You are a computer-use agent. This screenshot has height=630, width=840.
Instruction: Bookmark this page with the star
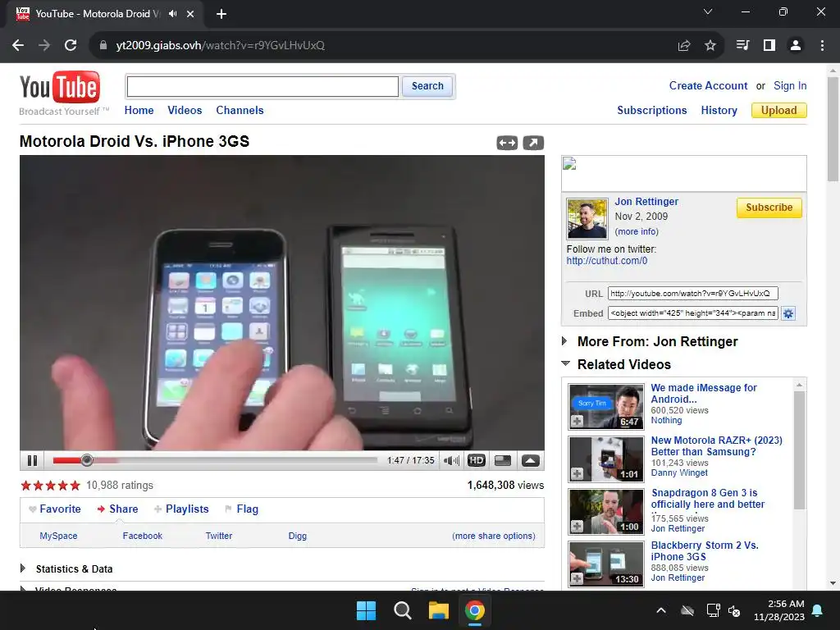coord(710,46)
